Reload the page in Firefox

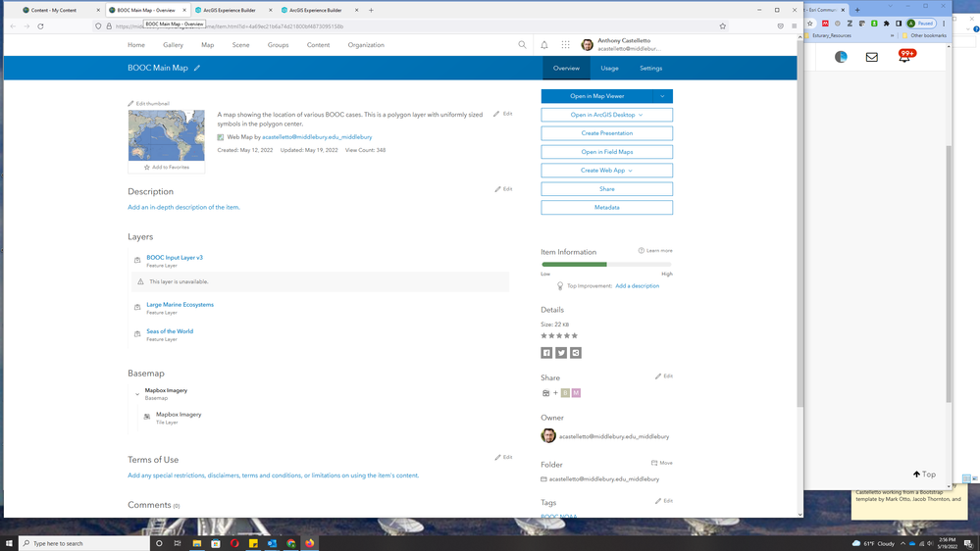pyautogui.click(x=40, y=26)
